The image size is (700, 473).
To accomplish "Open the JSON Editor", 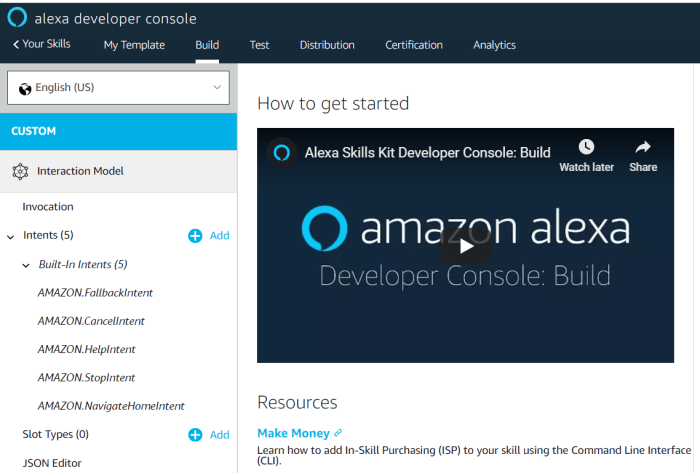I will tap(52, 463).
